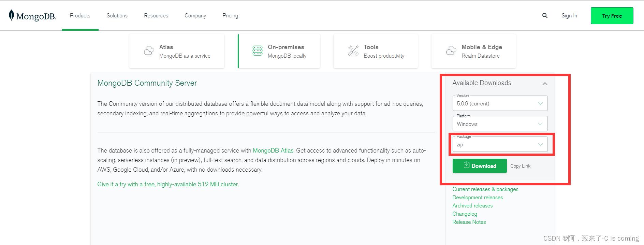Select the Tools Boost productivity card

pos(376,51)
